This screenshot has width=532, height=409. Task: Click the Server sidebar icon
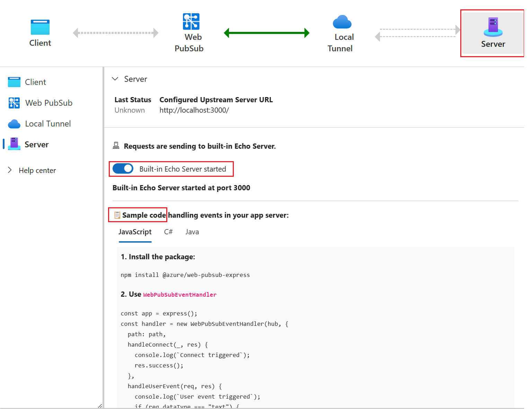point(14,143)
